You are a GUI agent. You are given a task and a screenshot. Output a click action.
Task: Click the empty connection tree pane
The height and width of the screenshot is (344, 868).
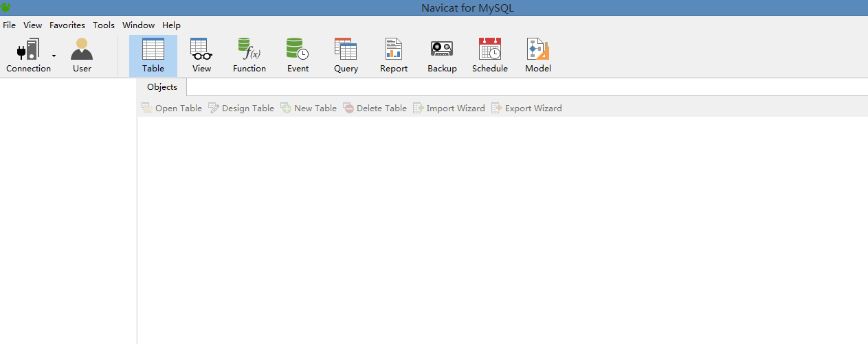[x=68, y=206]
